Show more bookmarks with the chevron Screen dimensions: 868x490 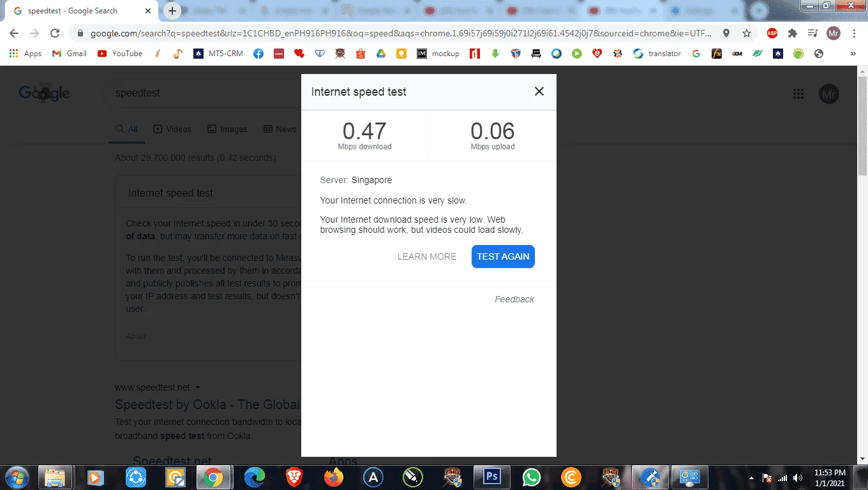pyautogui.click(x=853, y=54)
